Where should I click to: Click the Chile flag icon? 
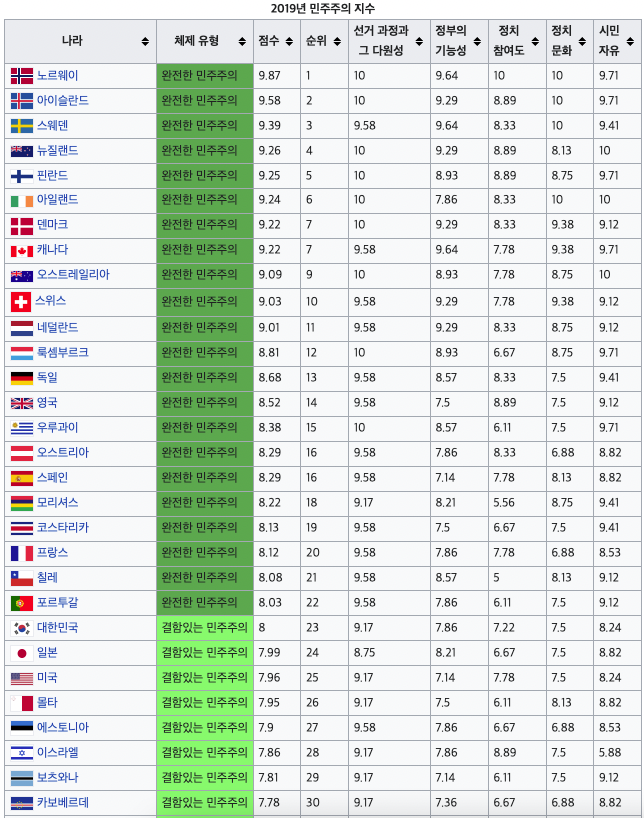coord(21,579)
